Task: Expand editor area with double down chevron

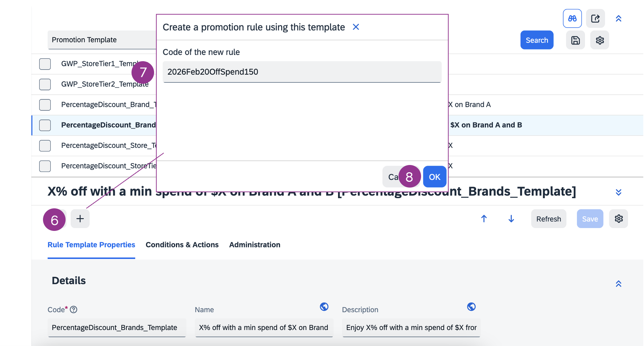Action: (618, 192)
